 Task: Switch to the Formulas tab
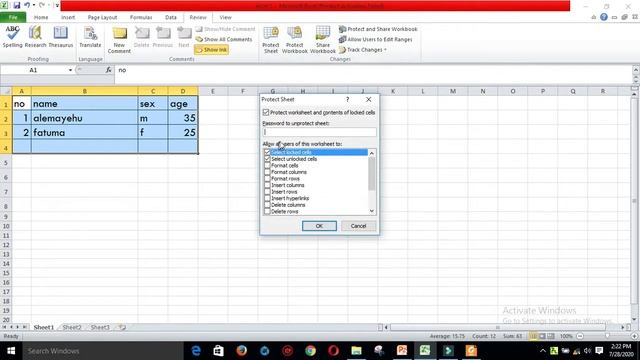[x=141, y=18]
